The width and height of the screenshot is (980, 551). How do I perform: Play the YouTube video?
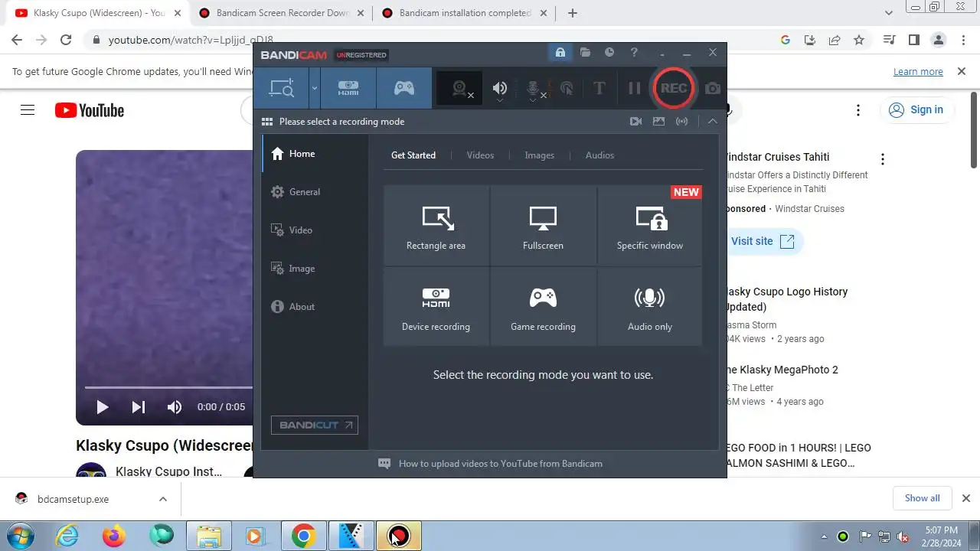pyautogui.click(x=102, y=407)
